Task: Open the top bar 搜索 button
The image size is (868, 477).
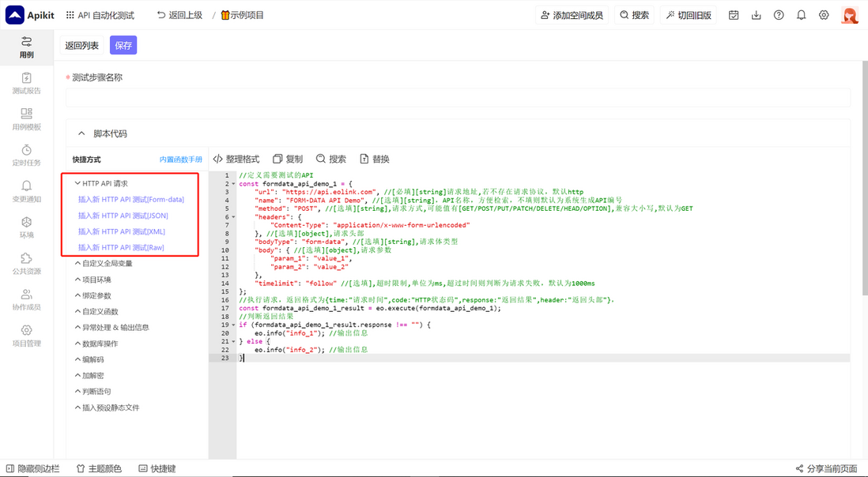Action: coord(634,16)
